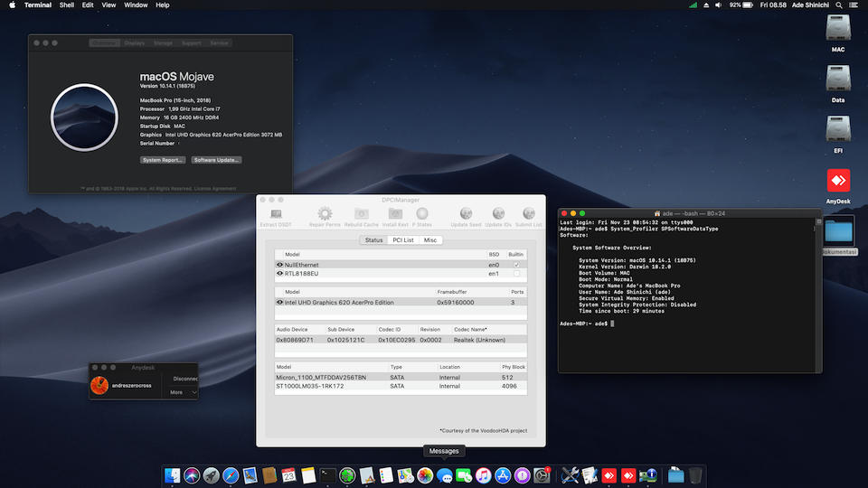This screenshot has height=488, width=868.
Task: Open Safari from the dock
Action: coord(231,475)
